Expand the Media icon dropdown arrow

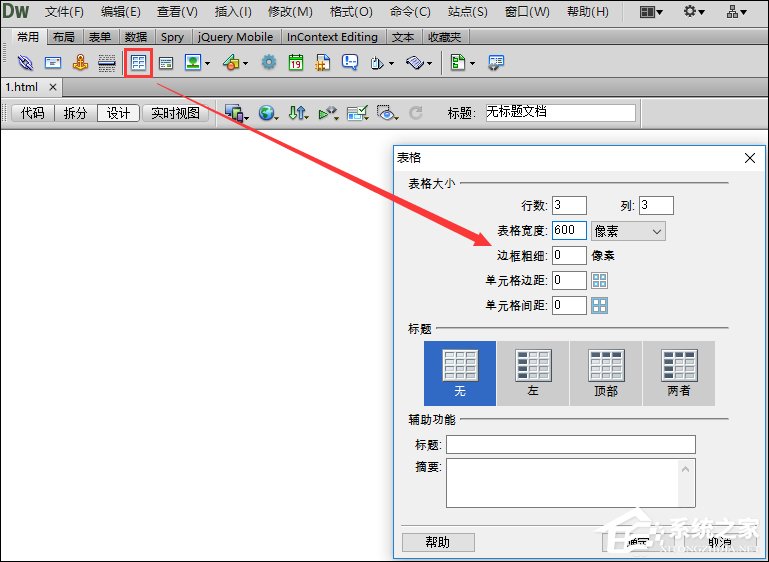click(x=245, y=63)
